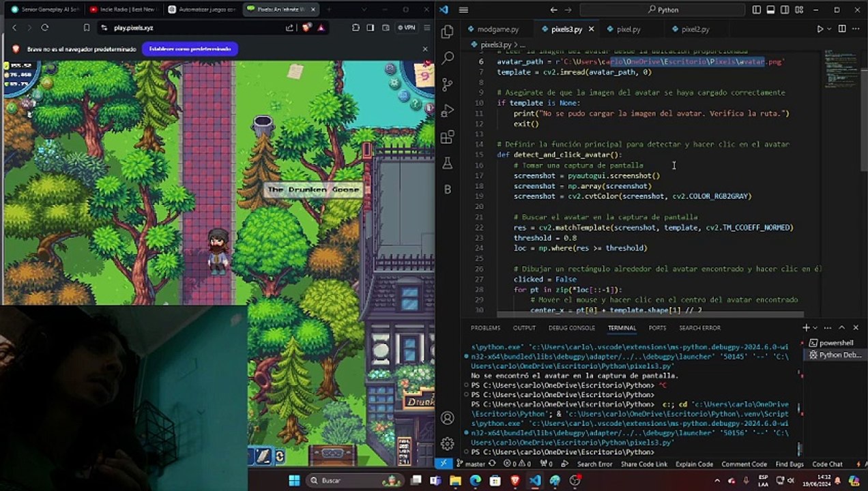
Task: Open the Run and Debug view
Action: (x=448, y=110)
